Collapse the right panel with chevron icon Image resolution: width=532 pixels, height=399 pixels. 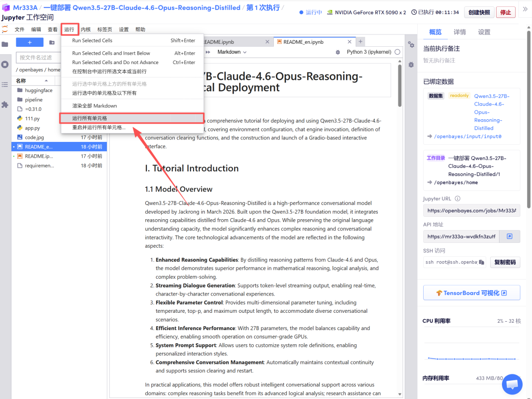pyautogui.click(x=525, y=9)
